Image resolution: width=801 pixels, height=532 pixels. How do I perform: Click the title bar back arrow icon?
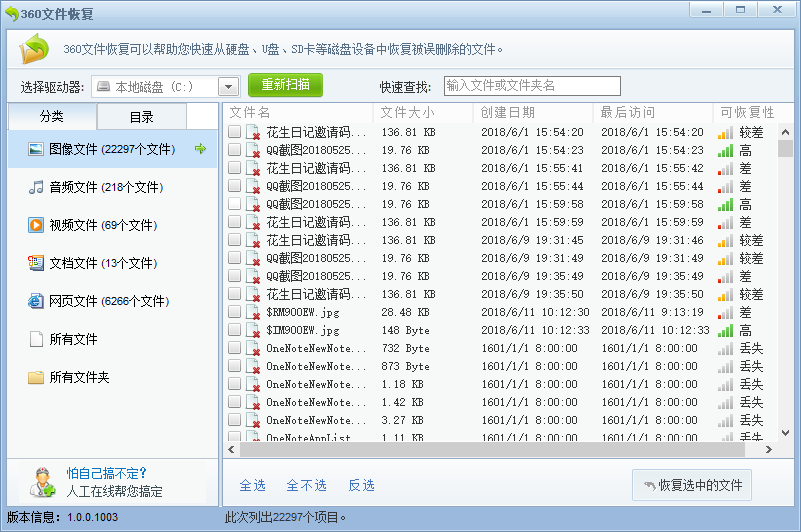pyautogui.click(x=12, y=14)
